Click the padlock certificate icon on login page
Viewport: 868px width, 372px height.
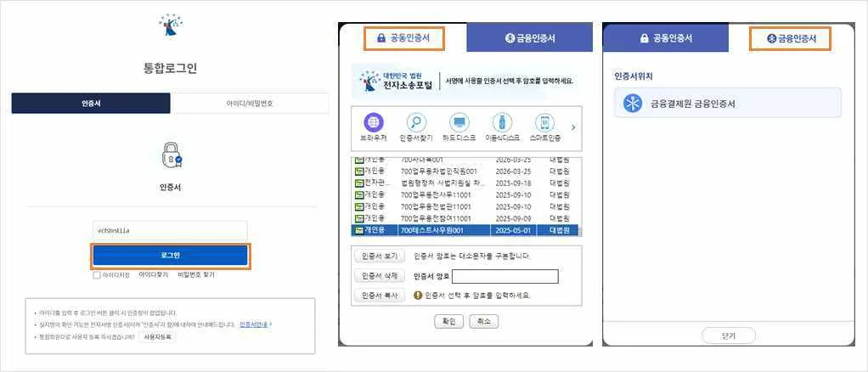(171, 155)
